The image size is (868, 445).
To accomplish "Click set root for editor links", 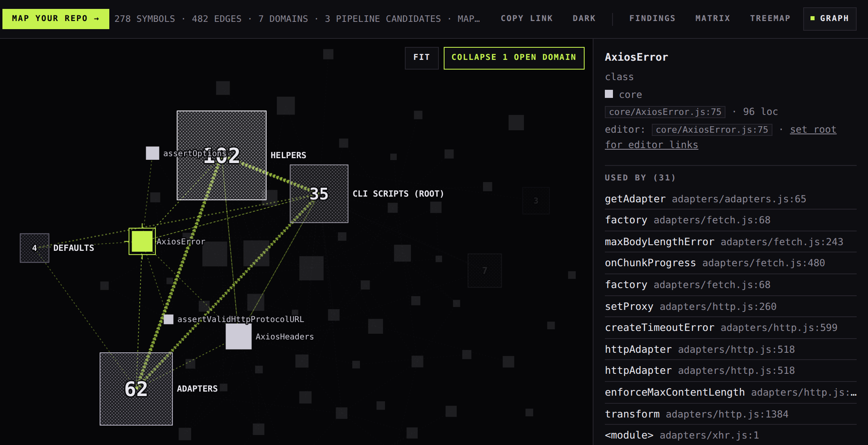I will point(721,137).
